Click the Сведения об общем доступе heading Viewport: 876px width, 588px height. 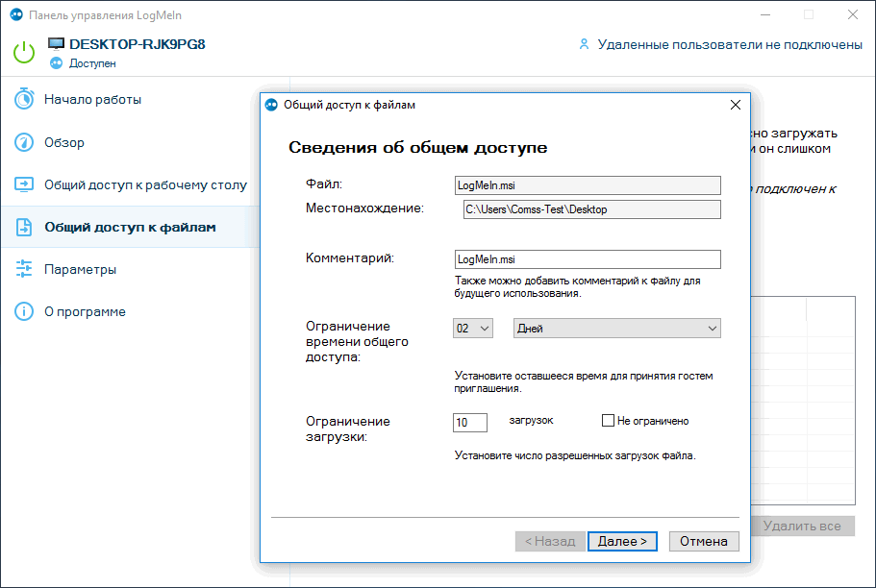coord(418,147)
